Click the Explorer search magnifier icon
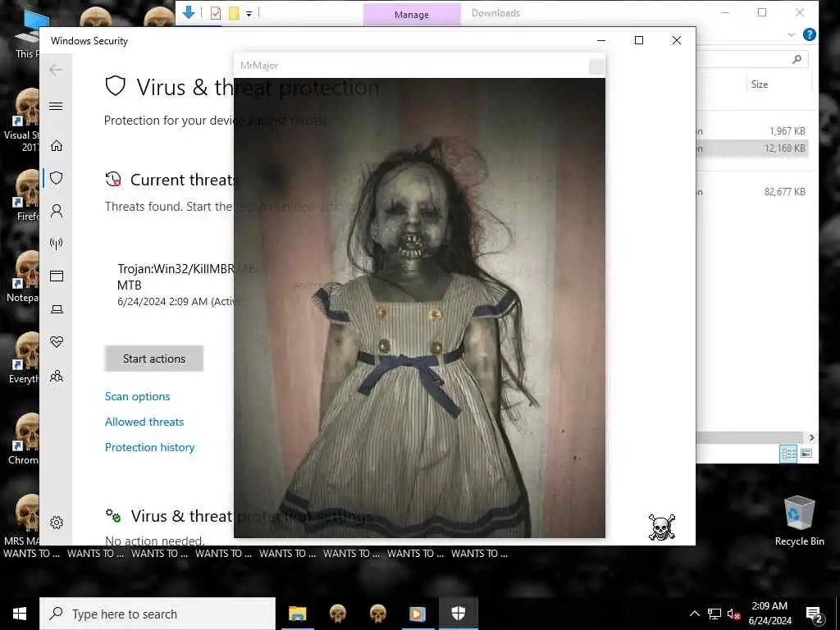The width and height of the screenshot is (840, 630). 797,59
